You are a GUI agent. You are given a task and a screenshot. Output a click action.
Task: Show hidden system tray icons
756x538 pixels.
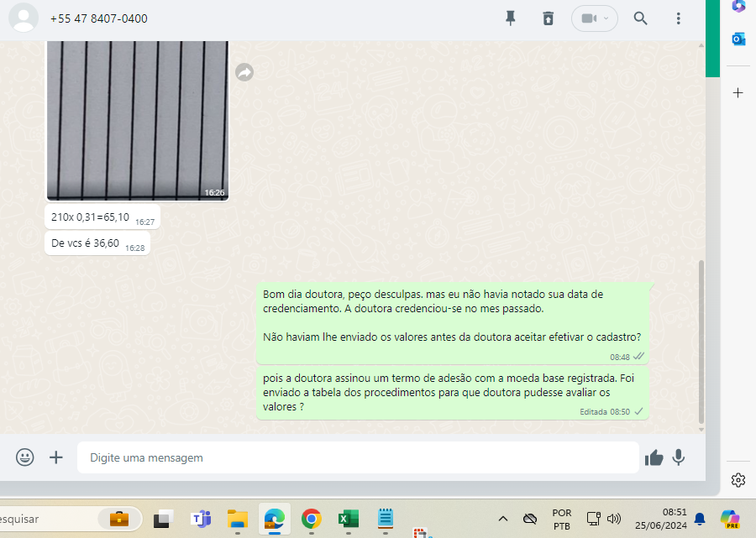click(503, 519)
